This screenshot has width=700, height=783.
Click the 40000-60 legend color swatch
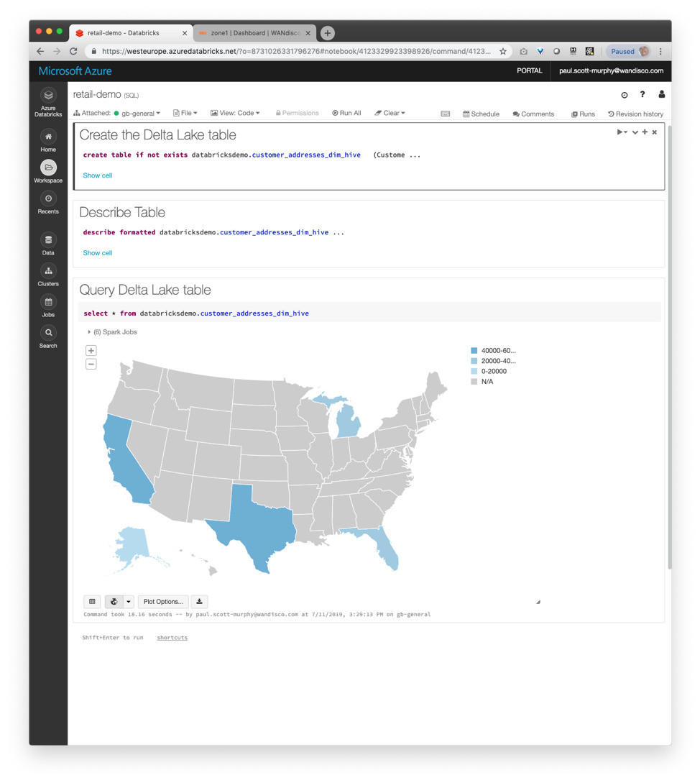(474, 351)
